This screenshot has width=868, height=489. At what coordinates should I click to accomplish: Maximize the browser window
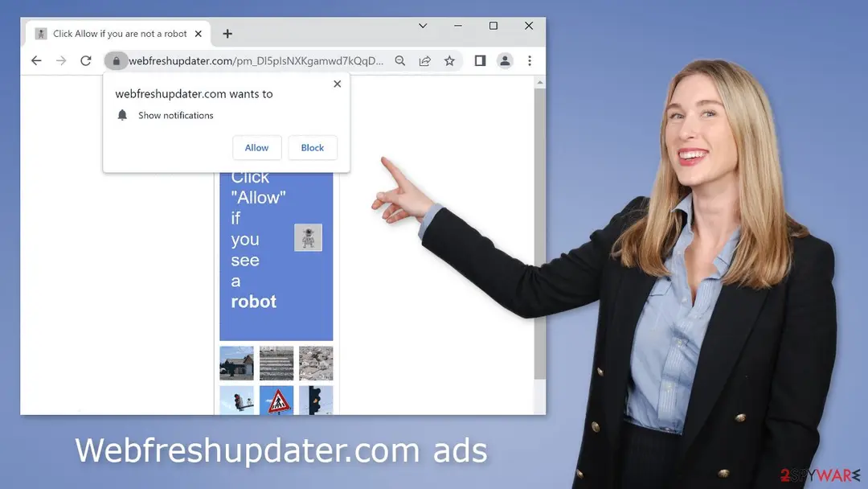[x=493, y=26]
